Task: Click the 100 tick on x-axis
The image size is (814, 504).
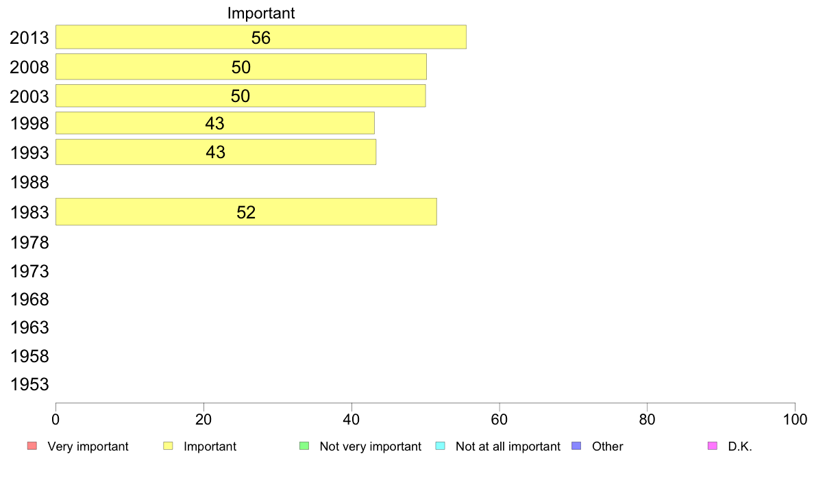Action: 795,419
